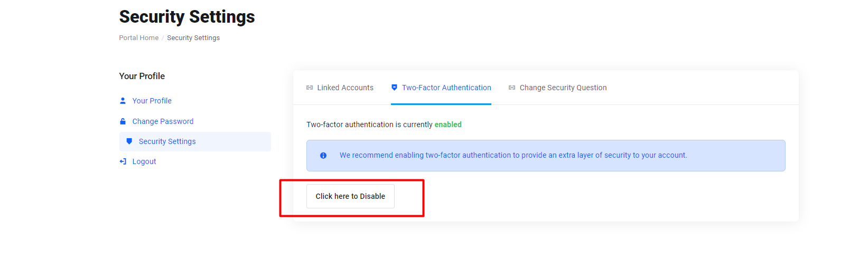Open the Your Profile sidebar link
Screen dimensions: 868x259
152,101
